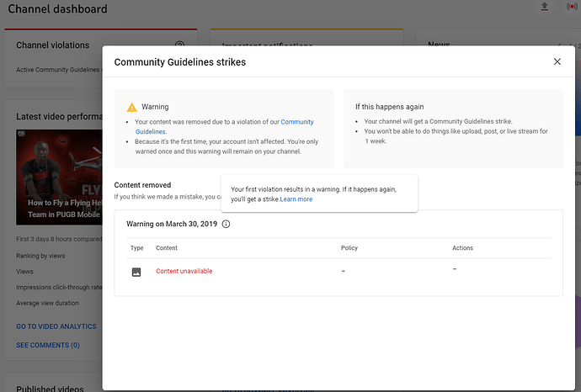Click the Channel dashboard page title
Viewport: 581px width, 392px height.
(x=57, y=9)
